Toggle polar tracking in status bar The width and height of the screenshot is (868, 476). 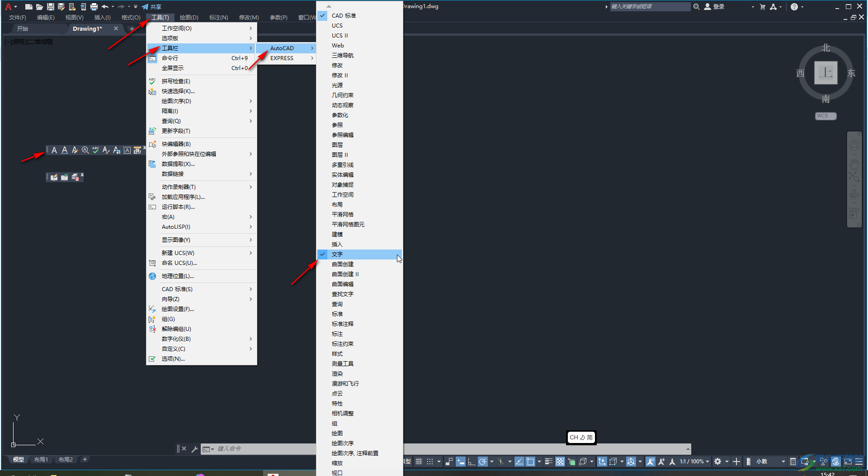[x=482, y=462]
